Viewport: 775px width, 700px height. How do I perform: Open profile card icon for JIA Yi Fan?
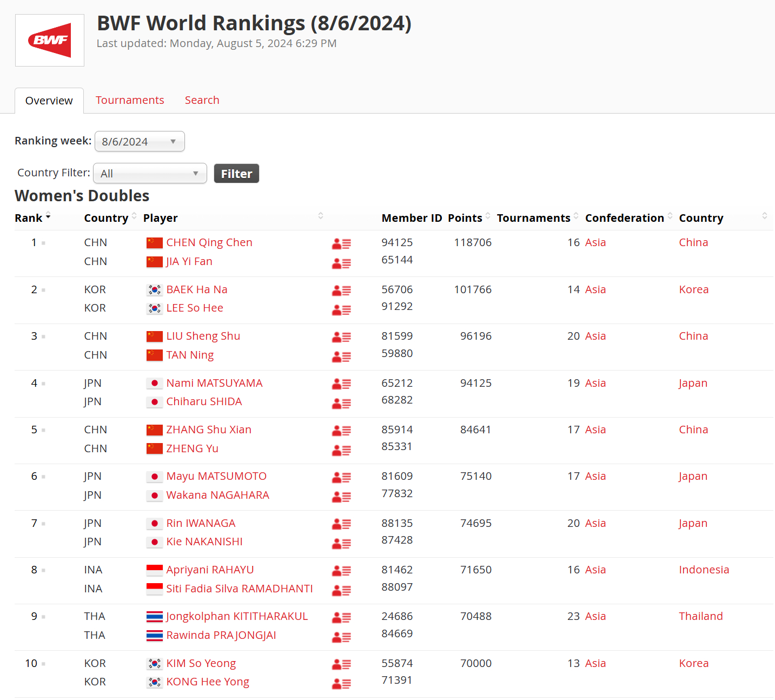[x=341, y=263]
